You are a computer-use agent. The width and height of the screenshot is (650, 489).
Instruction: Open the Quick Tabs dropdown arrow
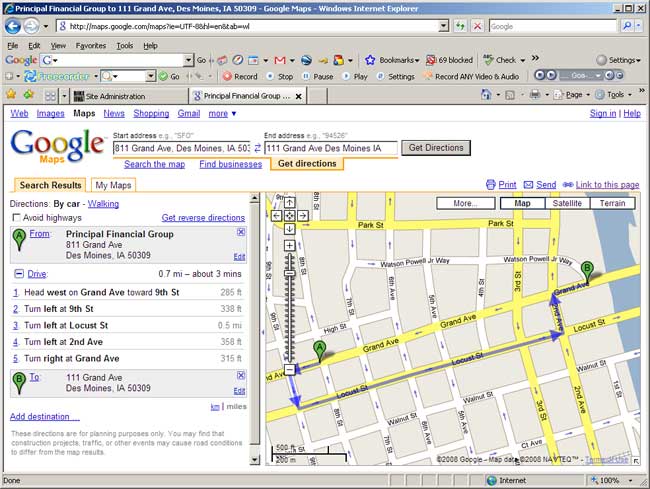(64, 96)
